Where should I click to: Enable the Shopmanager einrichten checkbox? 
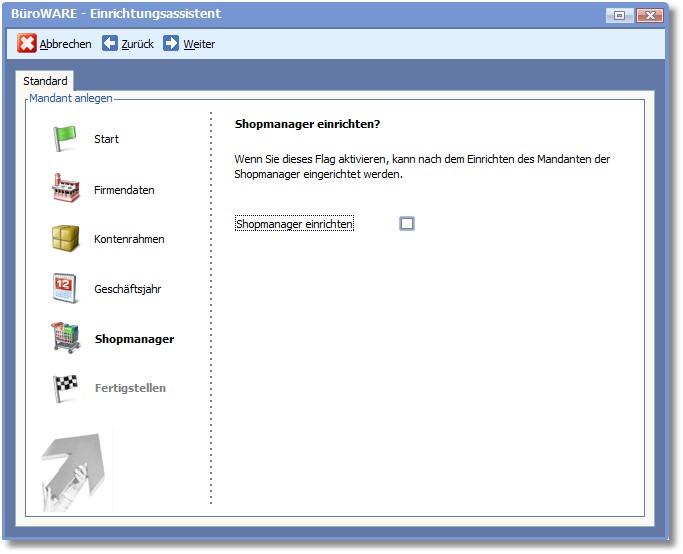click(407, 224)
